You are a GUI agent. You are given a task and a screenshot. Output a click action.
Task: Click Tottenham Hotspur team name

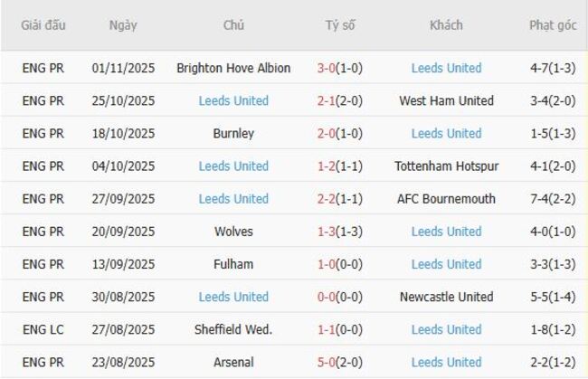coord(446,166)
